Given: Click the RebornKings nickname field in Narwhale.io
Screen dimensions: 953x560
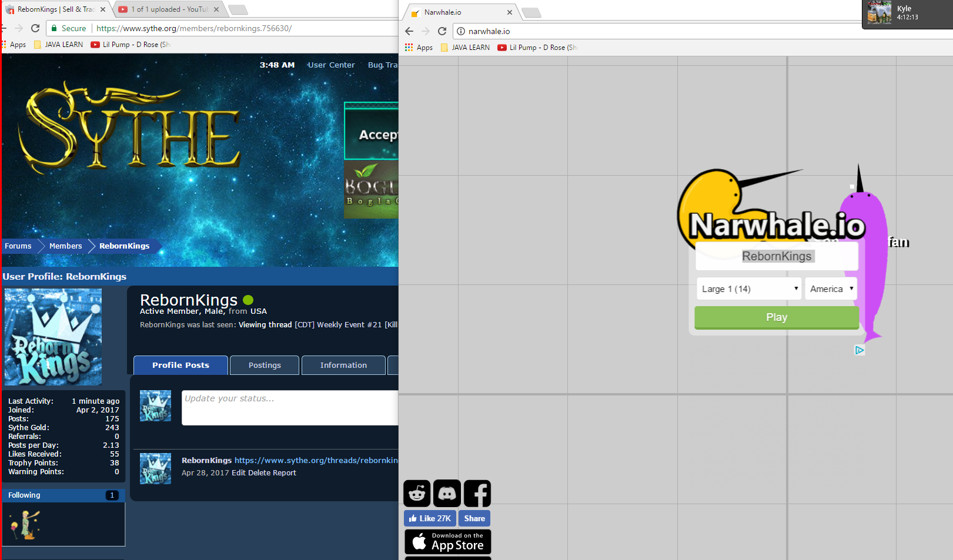Looking at the screenshot, I should 777,256.
